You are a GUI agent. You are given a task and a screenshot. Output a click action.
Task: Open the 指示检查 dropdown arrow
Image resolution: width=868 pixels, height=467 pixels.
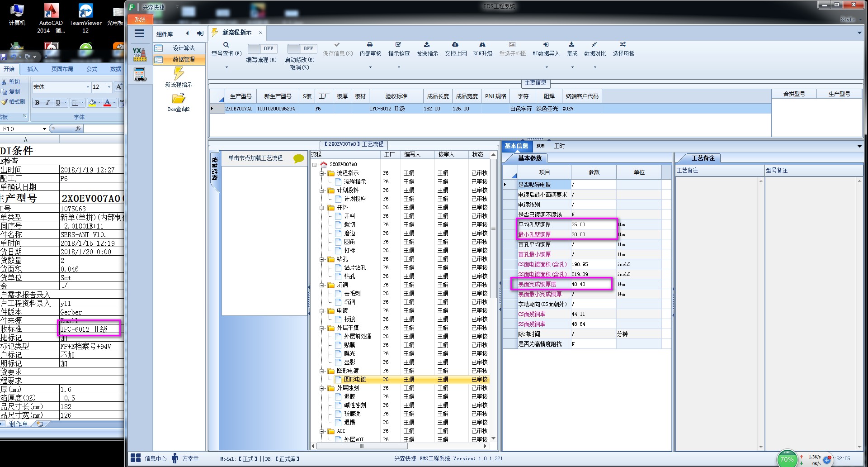(399, 67)
